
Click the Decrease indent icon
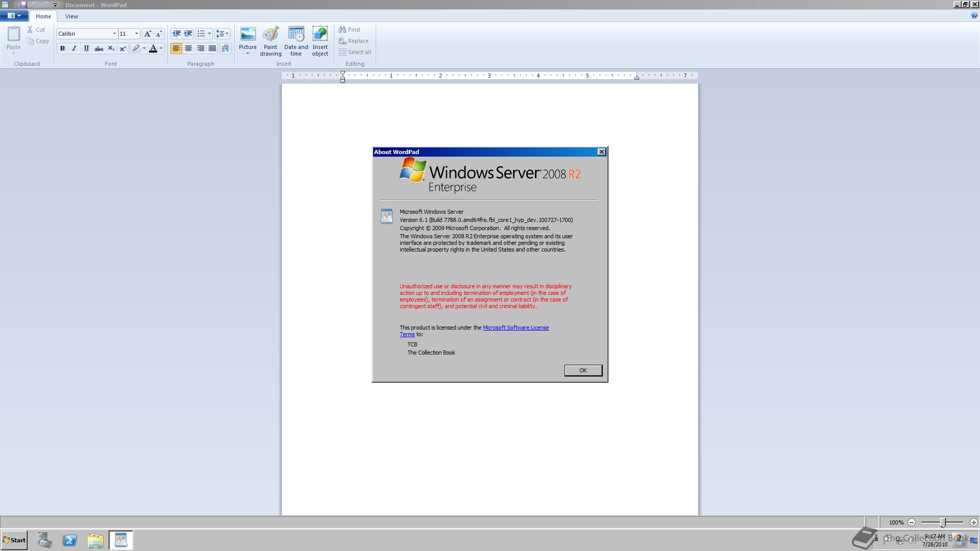click(x=177, y=34)
